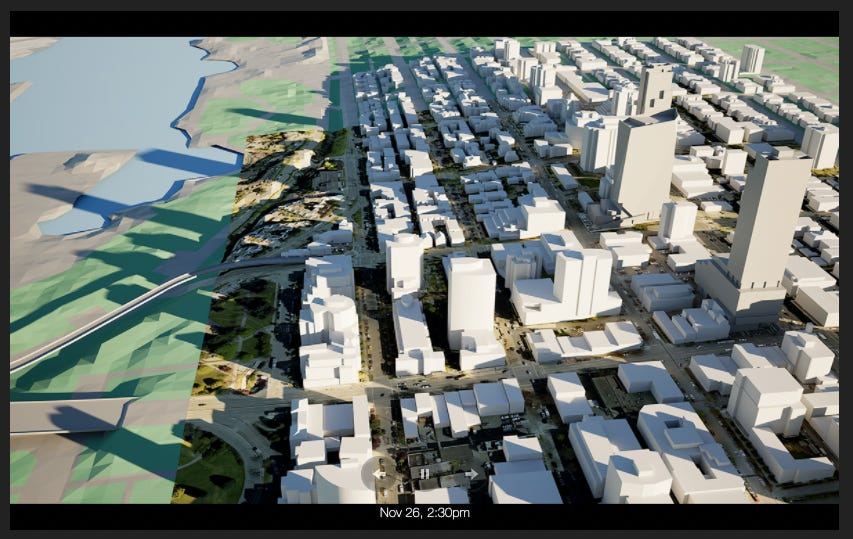
Task: Click the 'Nov 26, 2:30pm' timestamp caption
Action: (424, 512)
